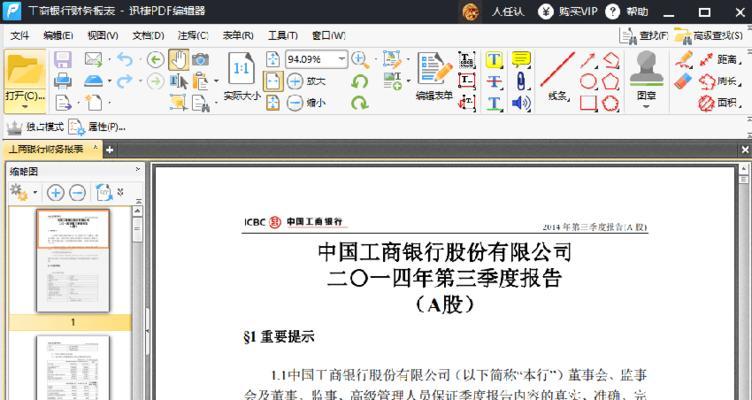Image resolution: width=752 pixels, height=400 pixels.
Task: Click the Sound annotation speaker icon
Action: 521,103
